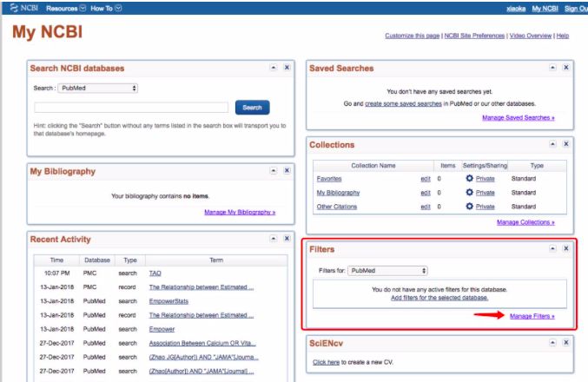Open the Help link
This screenshot has width=588, height=382.
[x=563, y=36]
